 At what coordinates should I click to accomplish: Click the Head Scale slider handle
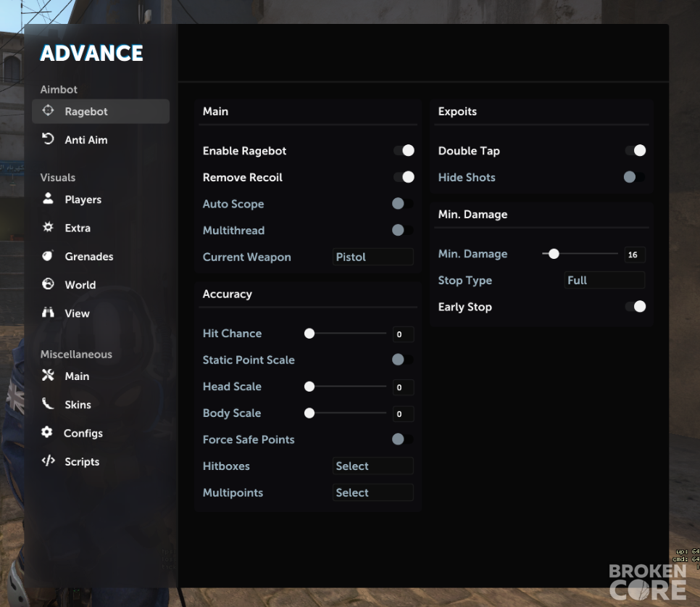click(309, 387)
